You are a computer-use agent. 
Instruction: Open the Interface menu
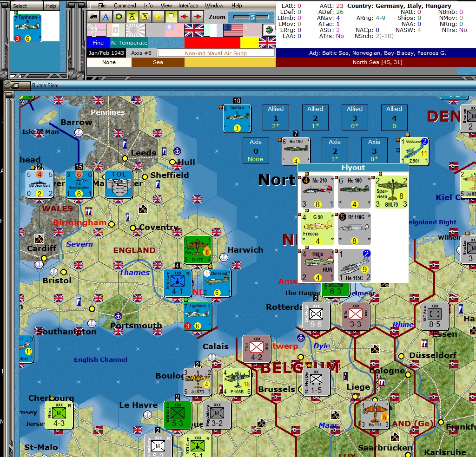(x=188, y=6)
